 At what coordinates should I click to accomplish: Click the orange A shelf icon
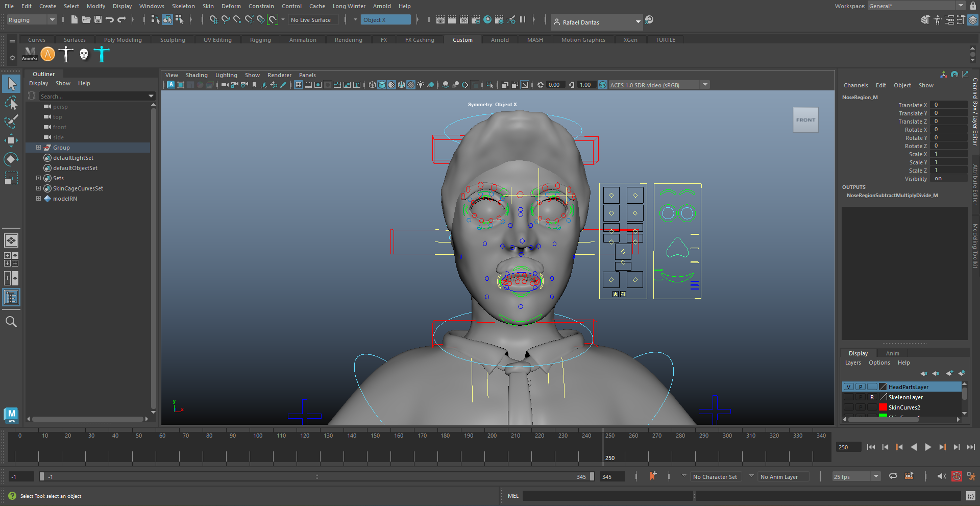click(x=47, y=54)
